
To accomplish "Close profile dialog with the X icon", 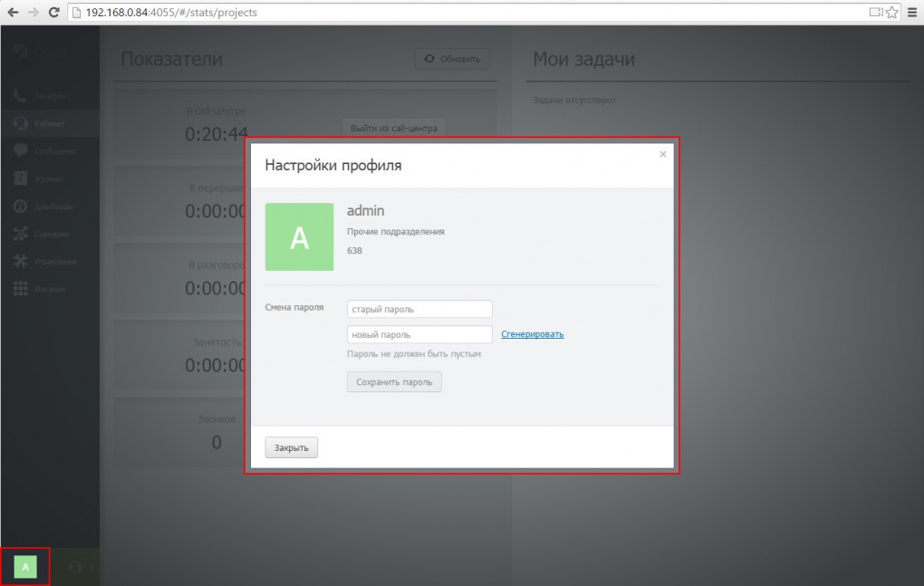I will pyautogui.click(x=662, y=155).
